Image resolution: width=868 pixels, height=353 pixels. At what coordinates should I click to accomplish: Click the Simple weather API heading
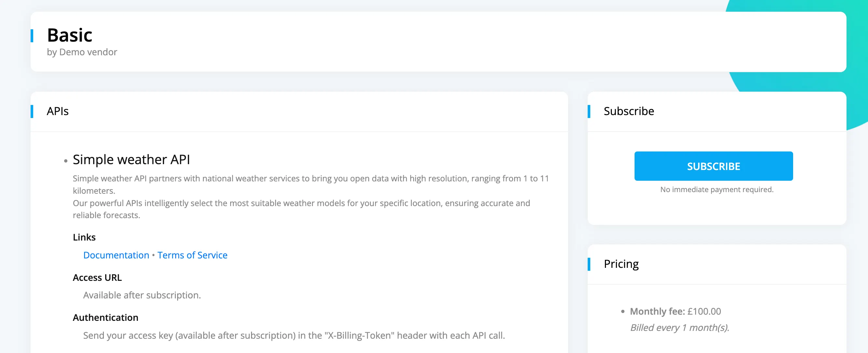pyautogui.click(x=132, y=159)
